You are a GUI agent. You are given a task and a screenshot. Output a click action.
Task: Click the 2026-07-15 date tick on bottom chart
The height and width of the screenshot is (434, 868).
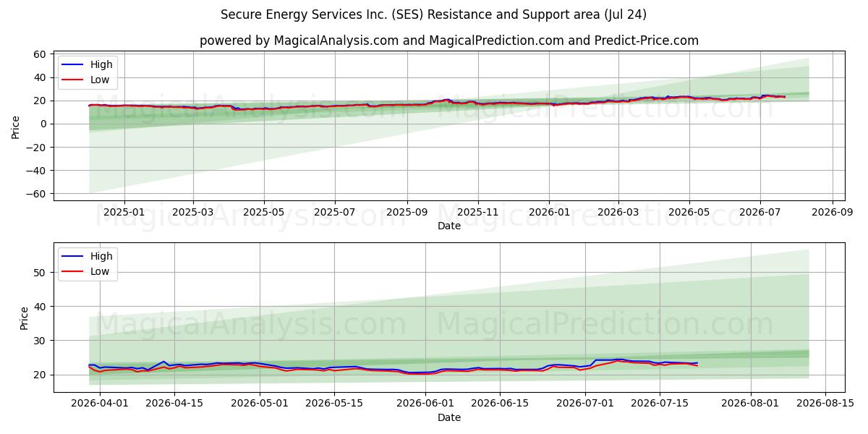[659, 404]
